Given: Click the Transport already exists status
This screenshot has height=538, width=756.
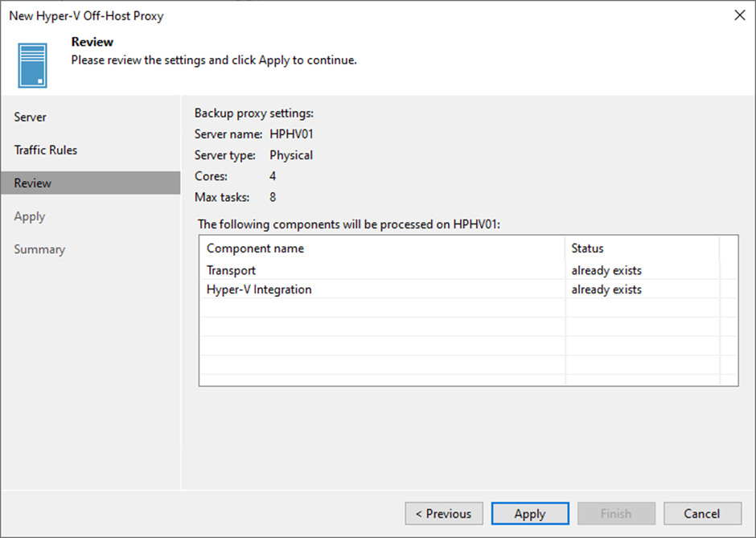Looking at the screenshot, I should coord(606,270).
